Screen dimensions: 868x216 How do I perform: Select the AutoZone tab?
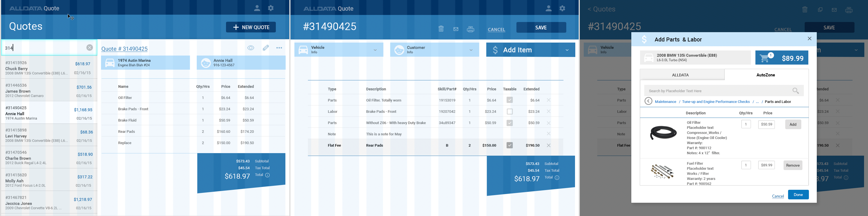pos(766,75)
